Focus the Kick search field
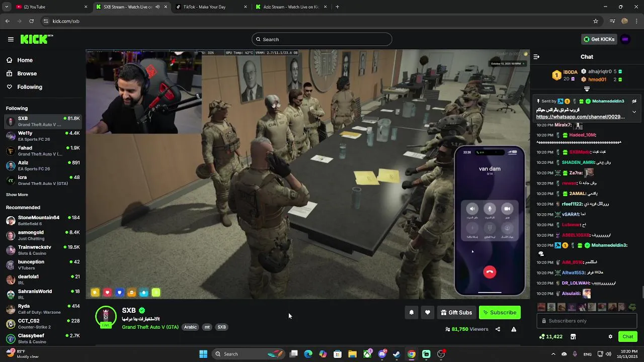The height and width of the screenshot is (362, 644). (x=322, y=39)
